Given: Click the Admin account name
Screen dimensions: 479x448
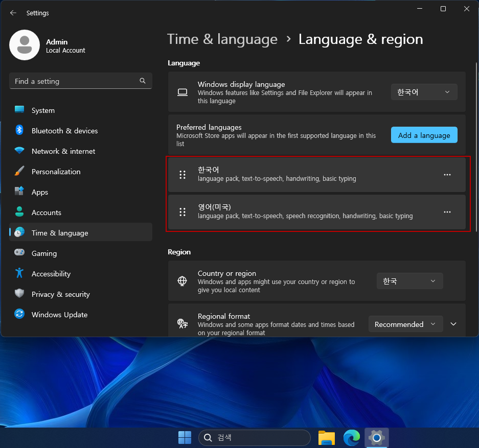Looking at the screenshot, I should tap(57, 42).
